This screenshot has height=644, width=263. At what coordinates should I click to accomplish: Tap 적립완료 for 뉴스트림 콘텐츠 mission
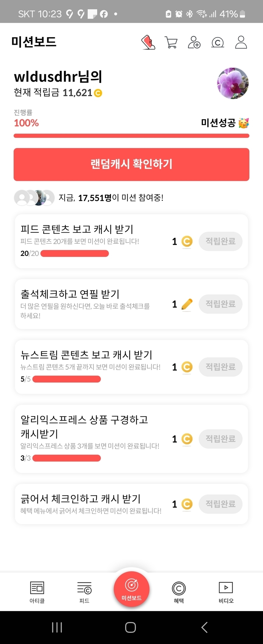tap(221, 367)
